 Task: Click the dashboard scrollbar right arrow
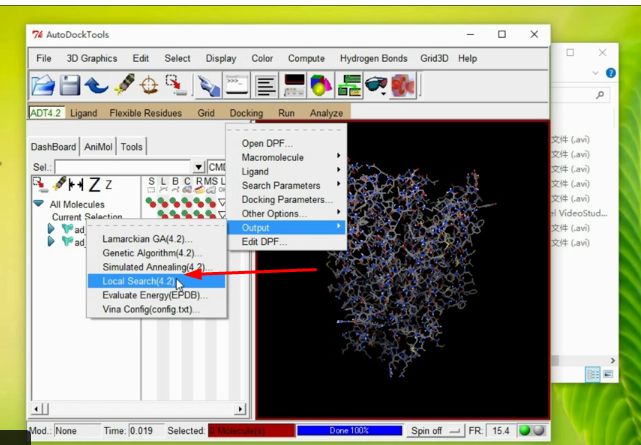(240, 409)
